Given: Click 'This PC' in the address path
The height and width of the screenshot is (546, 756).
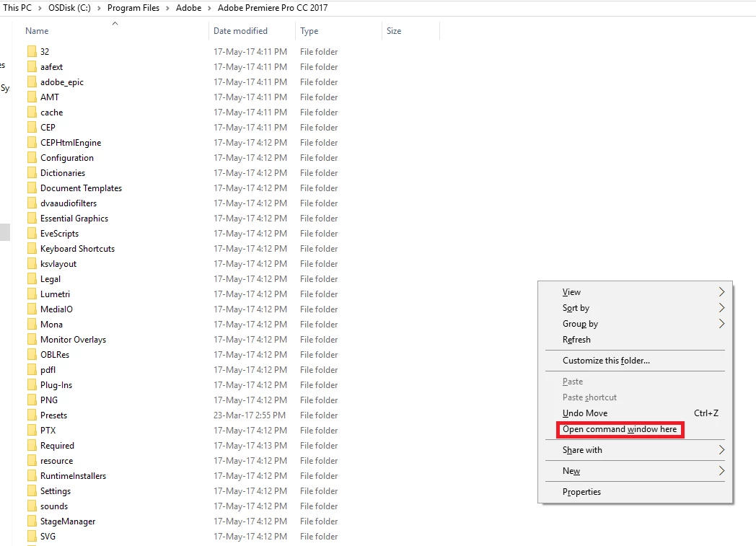Looking at the screenshot, I should (x=17, y=8).
